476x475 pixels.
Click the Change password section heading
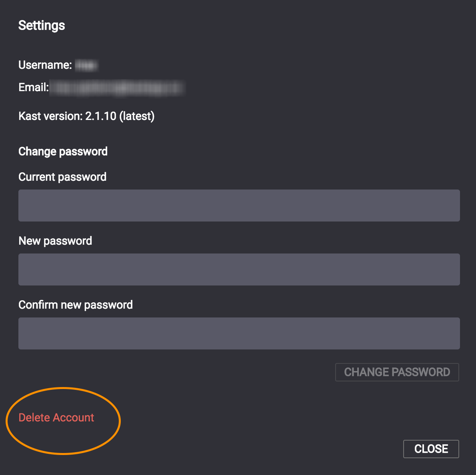pos(63,151)
